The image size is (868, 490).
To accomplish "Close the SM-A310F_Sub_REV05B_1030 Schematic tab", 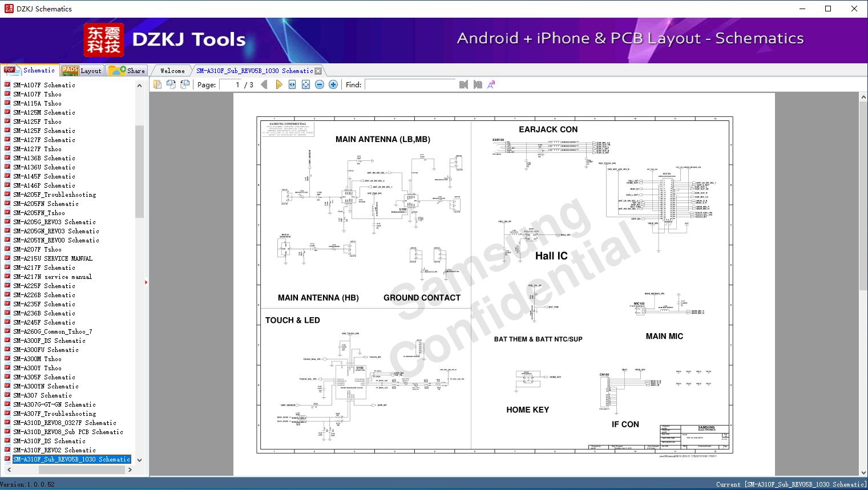I will click(x=318, y=71).
